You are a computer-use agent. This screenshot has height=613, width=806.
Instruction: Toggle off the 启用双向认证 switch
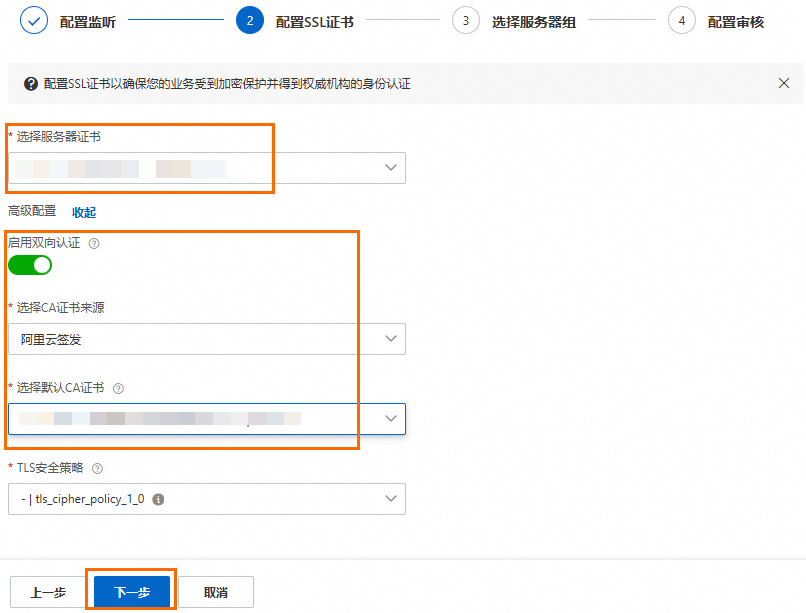coord(30,265)
